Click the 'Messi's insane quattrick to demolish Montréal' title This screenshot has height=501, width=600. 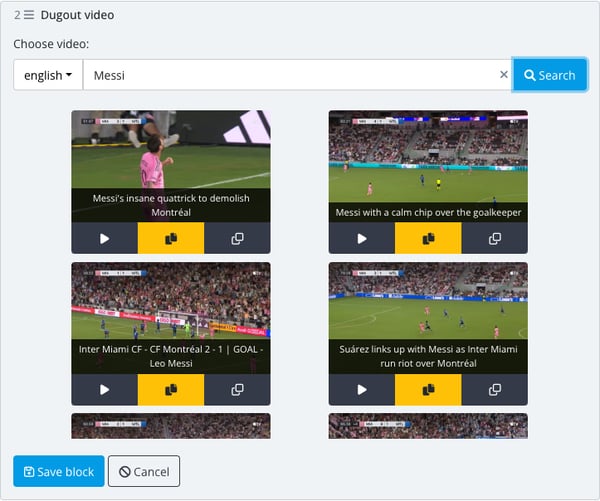point(171,205)
